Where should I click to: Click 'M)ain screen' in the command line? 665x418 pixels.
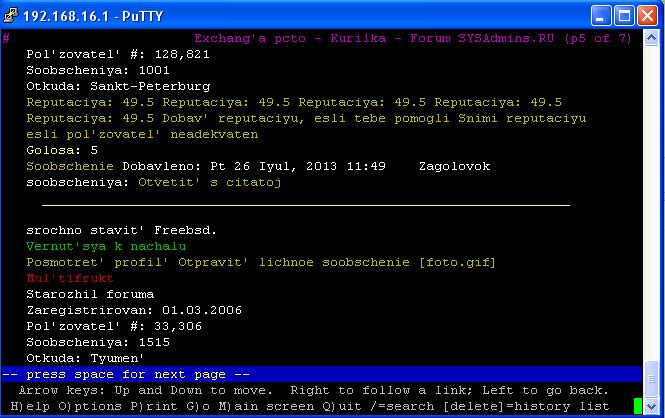pyautogui.click(x=266, y=407)
